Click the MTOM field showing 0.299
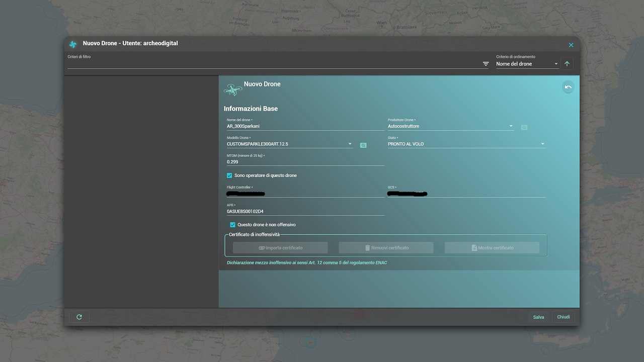The image size is (644, 362). (305, 162)
